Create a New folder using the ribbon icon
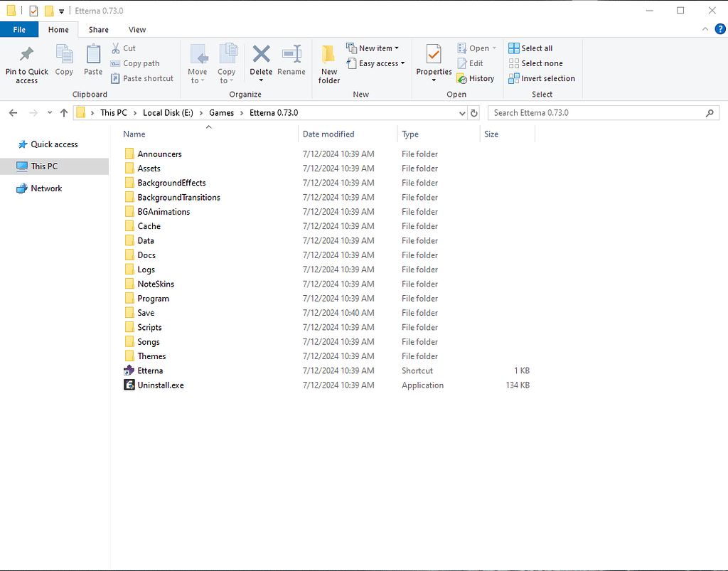Viewport: 728px width, 571px height. [328, 63]
